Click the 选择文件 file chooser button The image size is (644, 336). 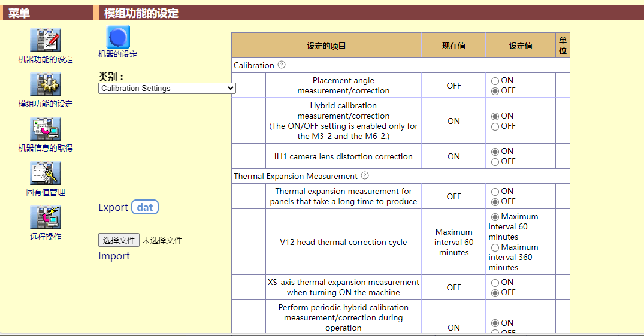coord(119,240)
